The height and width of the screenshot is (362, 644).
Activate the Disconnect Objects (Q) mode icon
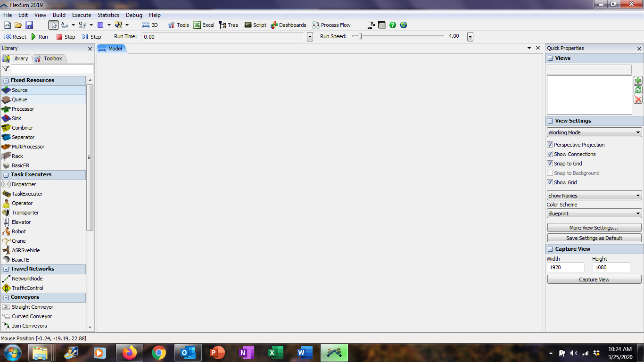coord(83,25)
